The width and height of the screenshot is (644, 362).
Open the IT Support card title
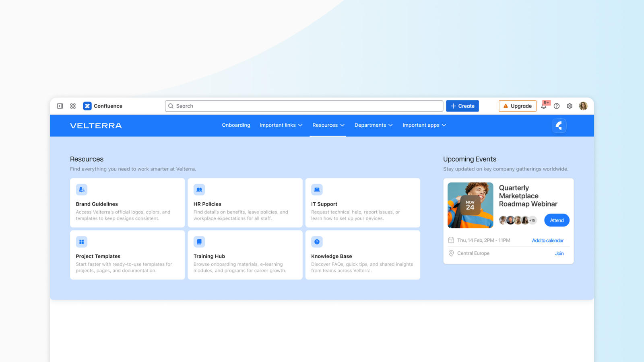pos(324,204)
